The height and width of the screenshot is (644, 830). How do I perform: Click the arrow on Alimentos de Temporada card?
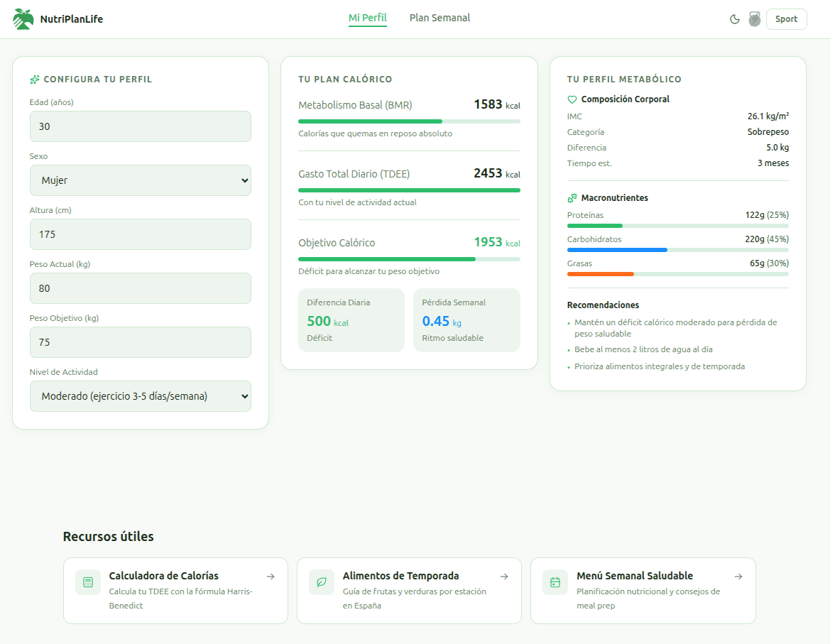[x=504, y=577]
